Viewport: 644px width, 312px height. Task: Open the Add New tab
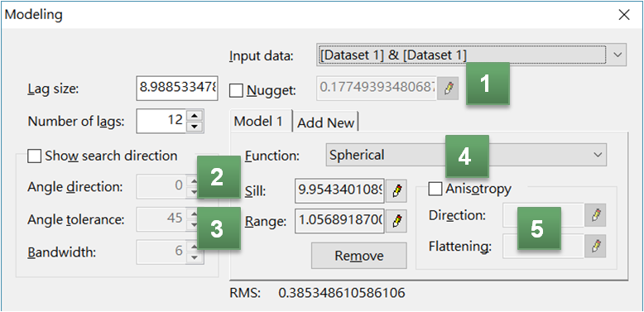pyautogui.click(x=325, y=122)
